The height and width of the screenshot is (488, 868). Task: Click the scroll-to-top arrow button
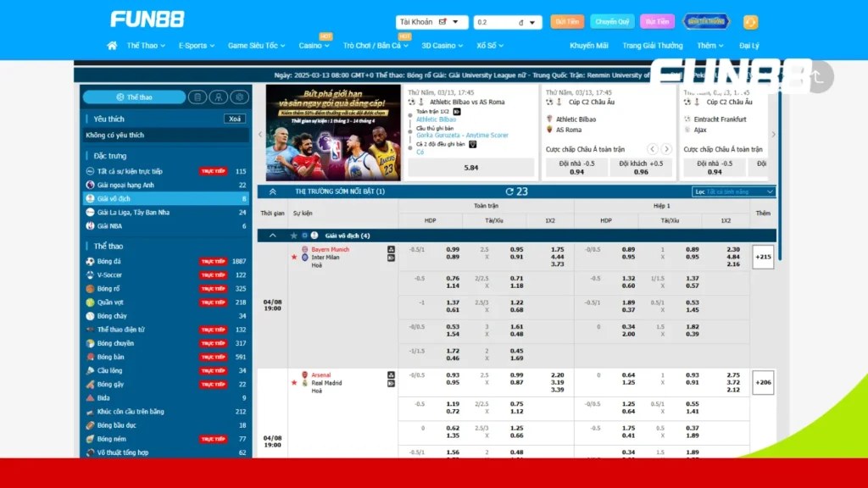click(818, 77)
